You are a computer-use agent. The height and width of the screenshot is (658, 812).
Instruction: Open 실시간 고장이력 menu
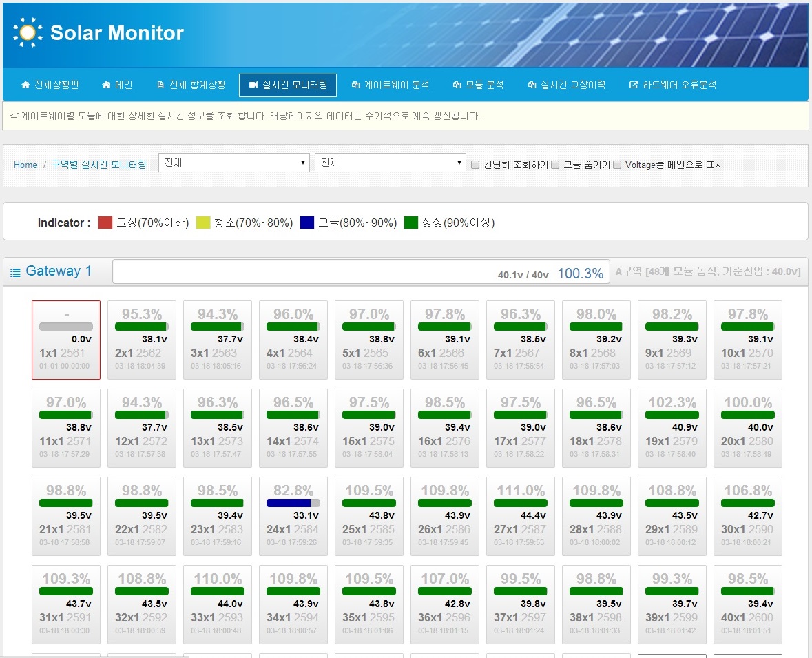pos(567,85)
